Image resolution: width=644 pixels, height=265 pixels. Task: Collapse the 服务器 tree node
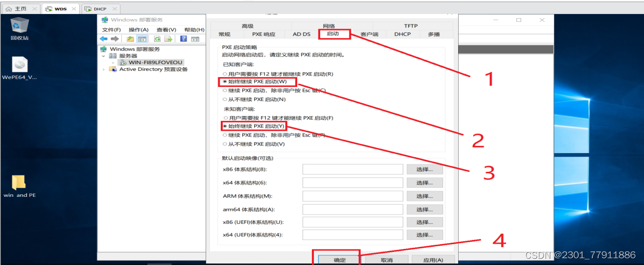click(104, 56)
